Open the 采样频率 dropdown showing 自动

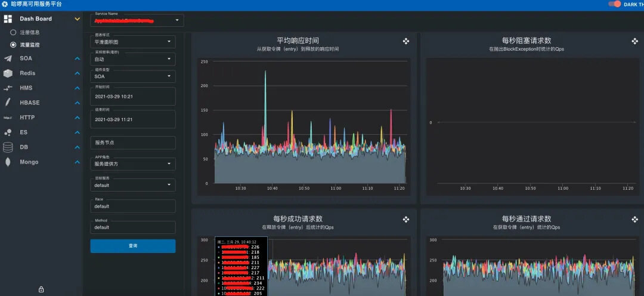click(x=132, y=59)
